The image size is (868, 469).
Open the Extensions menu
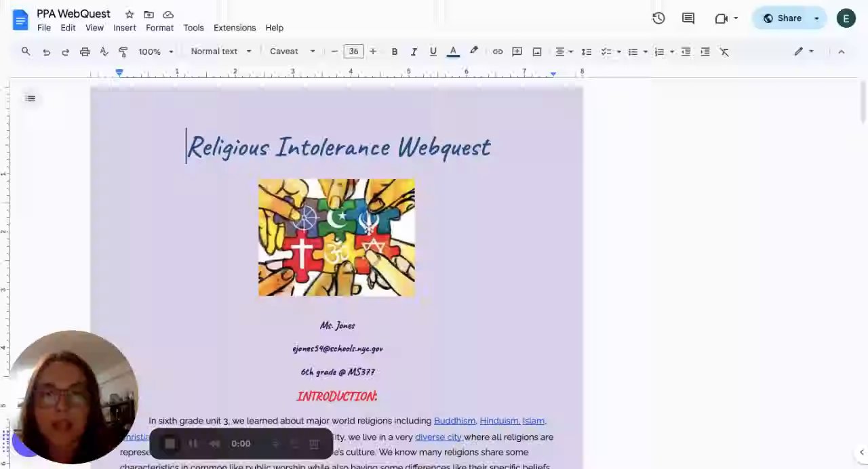pos(235,28)
